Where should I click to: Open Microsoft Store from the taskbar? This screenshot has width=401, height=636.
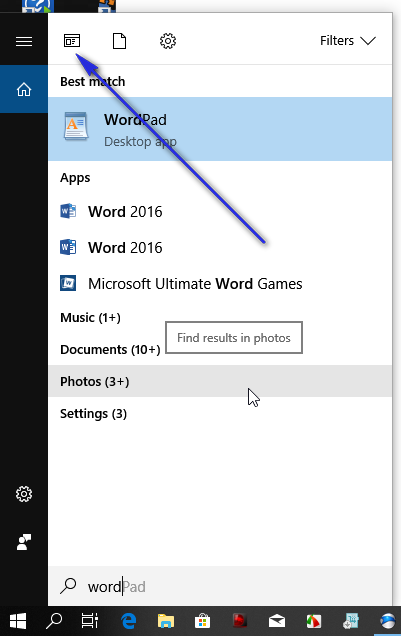[202, 621]
